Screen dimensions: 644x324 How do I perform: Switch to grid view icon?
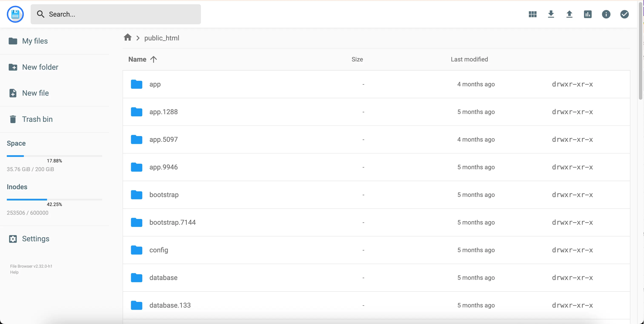532,14
